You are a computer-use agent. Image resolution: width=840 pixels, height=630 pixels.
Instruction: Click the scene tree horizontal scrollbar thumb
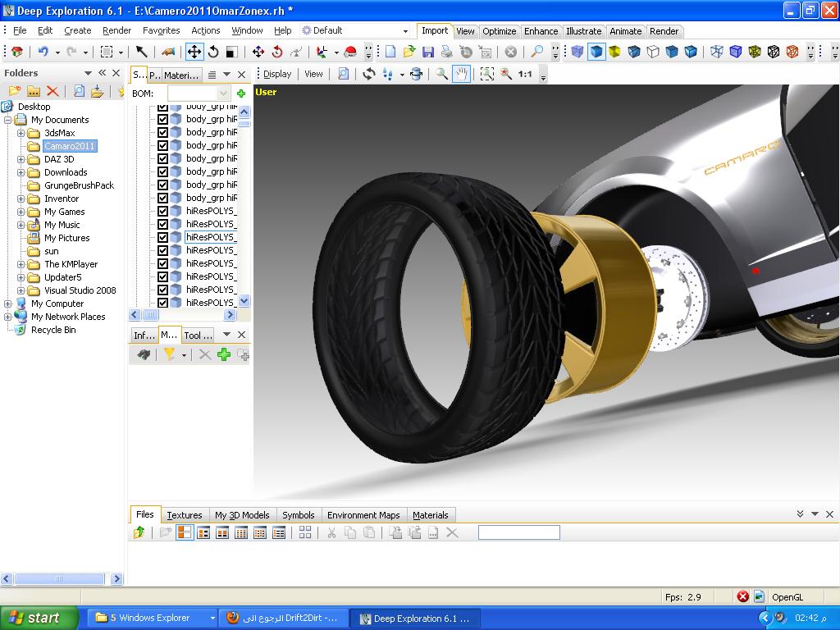click(151, 315)
